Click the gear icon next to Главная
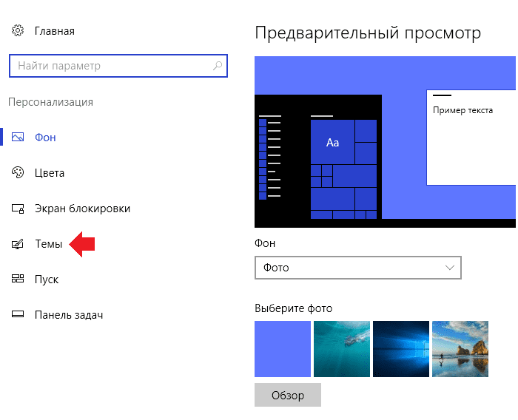The height and width of the screenshot is (420, 518). point(18,31)
